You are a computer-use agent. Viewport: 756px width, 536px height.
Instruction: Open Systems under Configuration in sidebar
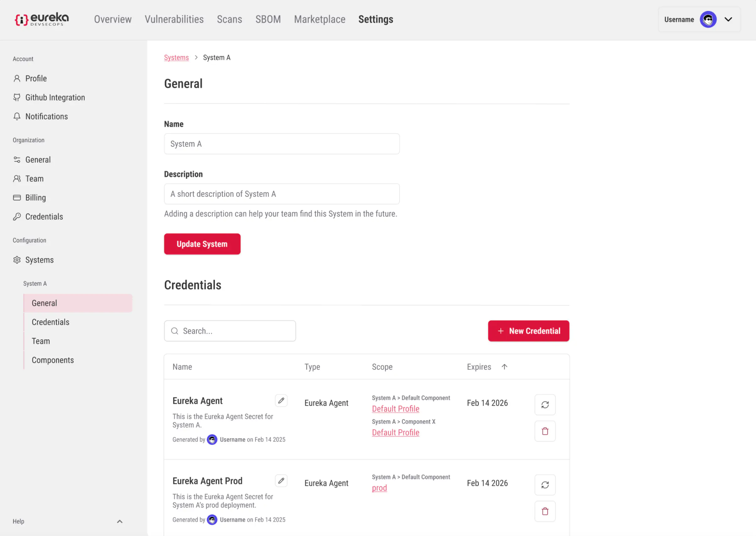point(39,260)
